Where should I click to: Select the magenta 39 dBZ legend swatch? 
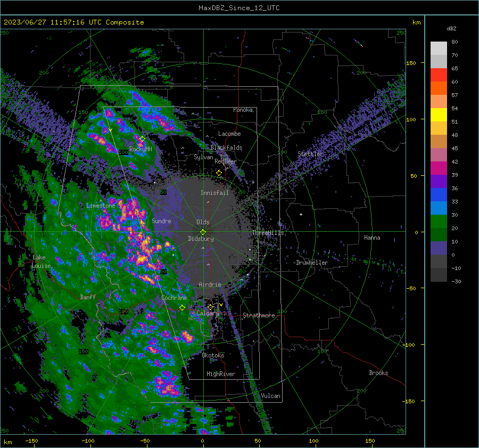coord(439,168)
